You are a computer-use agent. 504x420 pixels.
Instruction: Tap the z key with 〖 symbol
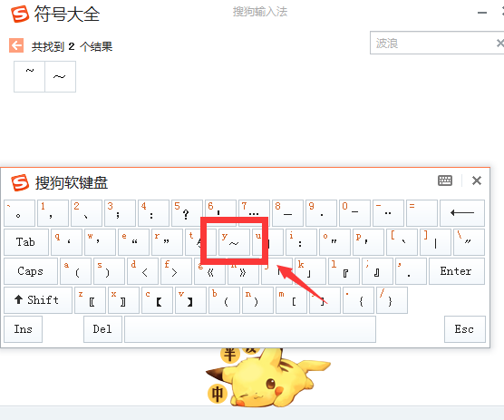pyautogui.click(x=90, y=300)
